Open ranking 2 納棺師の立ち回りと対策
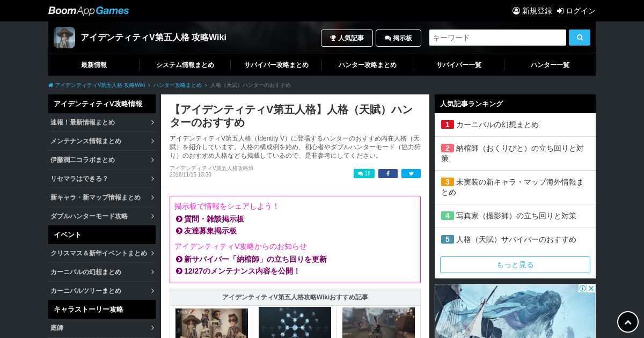Image resolution: width=644 pixels, height=338 pixels. (515, 153)
